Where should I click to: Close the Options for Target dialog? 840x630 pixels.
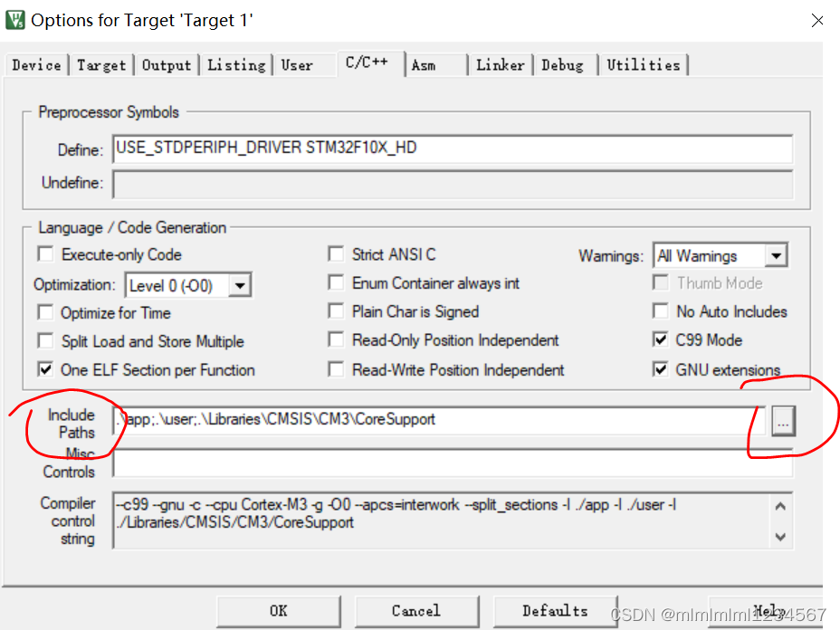(x=817, y=20)
